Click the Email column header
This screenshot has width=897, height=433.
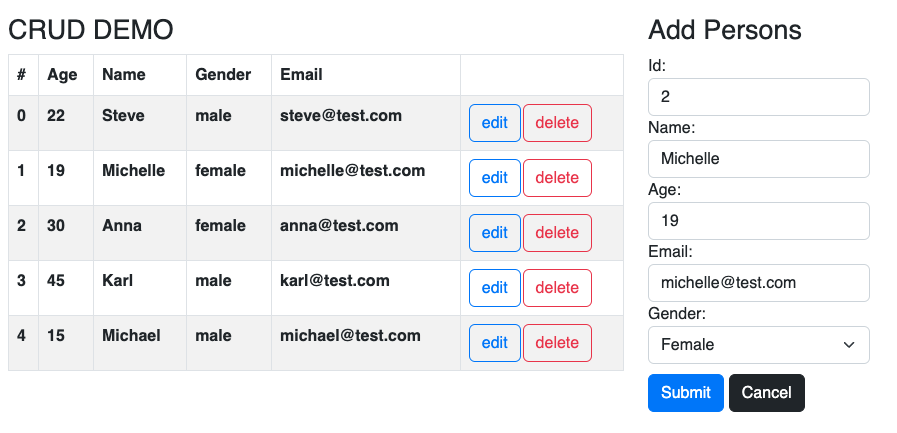(301, 75)
